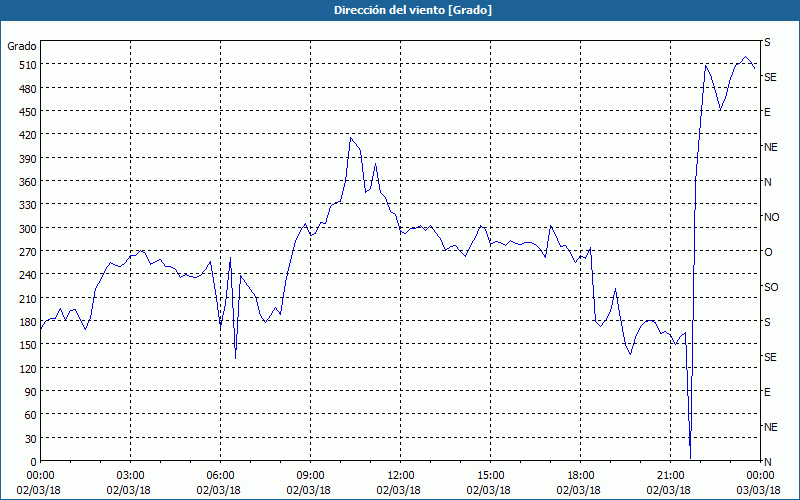Click the "00:00" label above 03/03/18
The width and height of the screenshot is (800, 500).
pos(760,476)
